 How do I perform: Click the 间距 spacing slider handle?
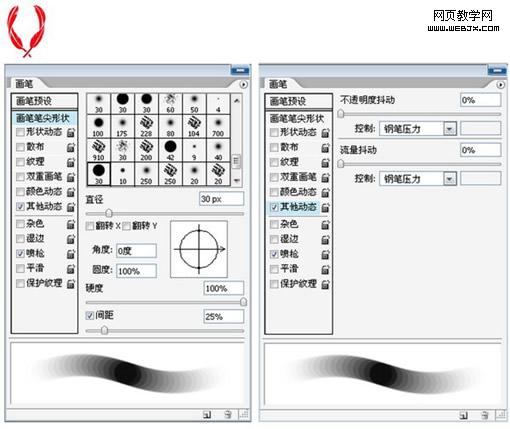point(104,330)
